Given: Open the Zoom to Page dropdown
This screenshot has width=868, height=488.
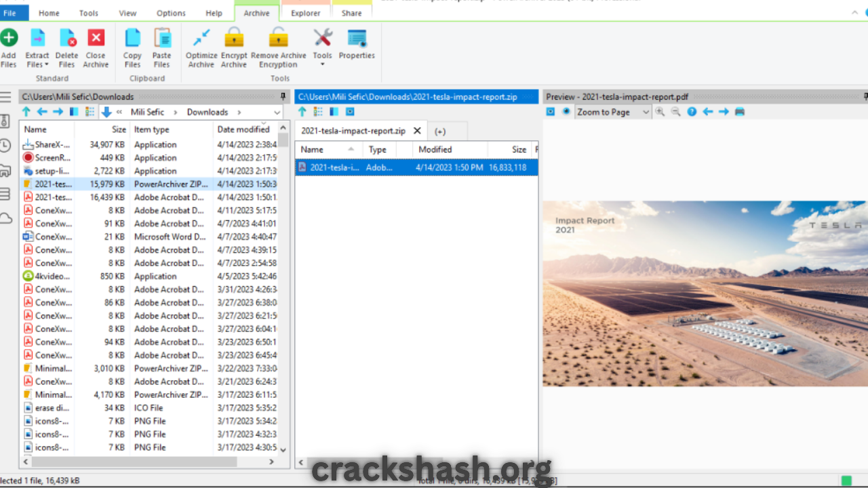Looking at the screenshot, I should tap(613, 112).
